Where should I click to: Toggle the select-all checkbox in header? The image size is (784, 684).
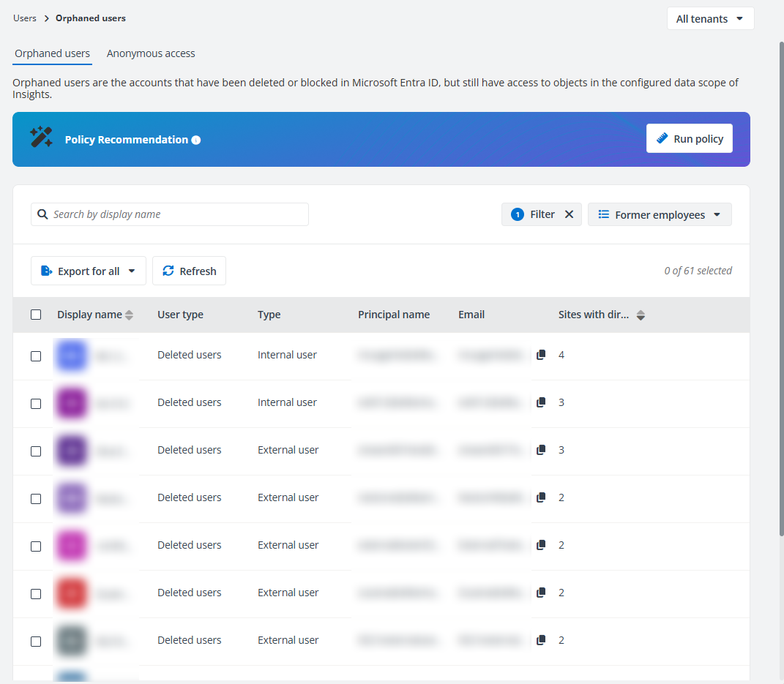click(36, 315)
